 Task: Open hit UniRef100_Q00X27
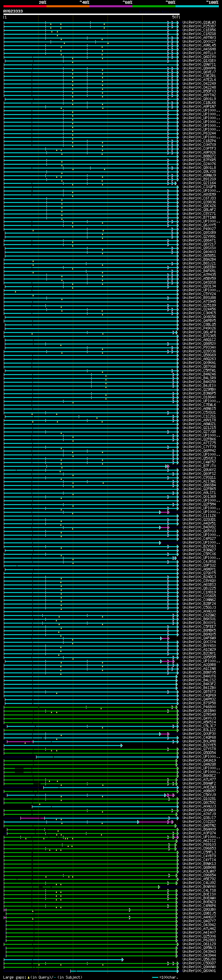pos(199,41)
